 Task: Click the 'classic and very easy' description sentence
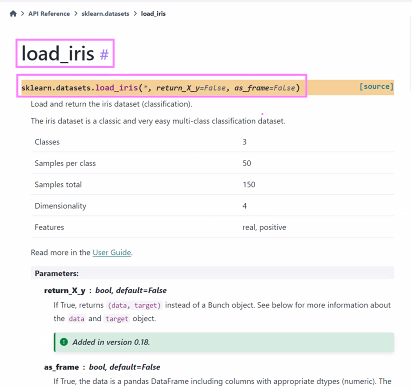(158, 121)
